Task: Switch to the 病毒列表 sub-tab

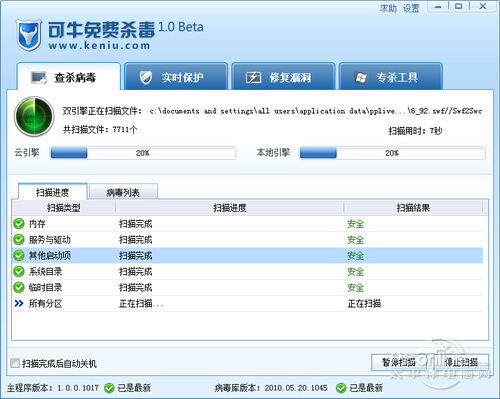Action: (x=123, y=192)
